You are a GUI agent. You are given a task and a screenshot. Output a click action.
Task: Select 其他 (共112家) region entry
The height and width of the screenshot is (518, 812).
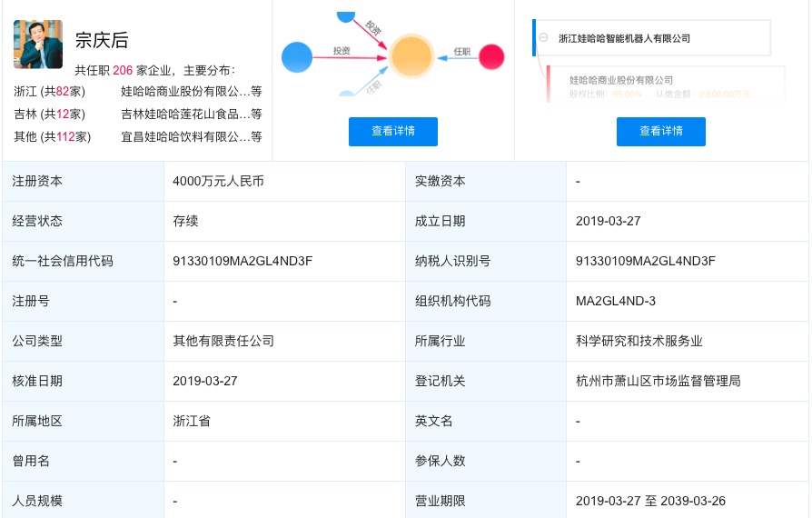(x=52, y=136)
